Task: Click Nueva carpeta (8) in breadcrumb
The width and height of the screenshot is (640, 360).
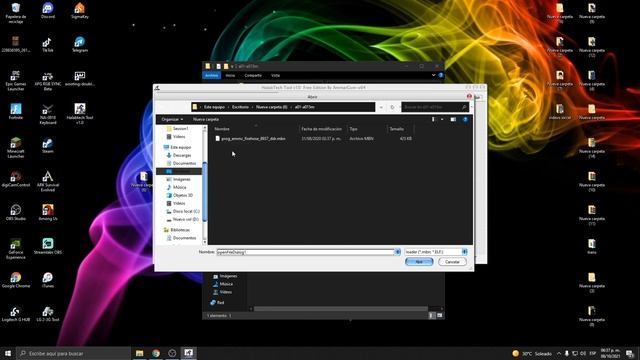Action: pyautogui.click(x=272, y=107)
